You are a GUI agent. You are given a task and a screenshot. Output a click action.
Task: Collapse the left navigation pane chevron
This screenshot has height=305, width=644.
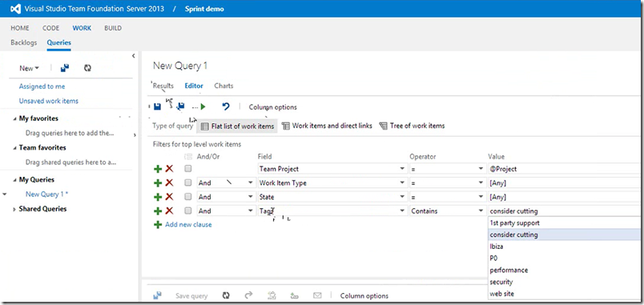[x=134, y=56]
